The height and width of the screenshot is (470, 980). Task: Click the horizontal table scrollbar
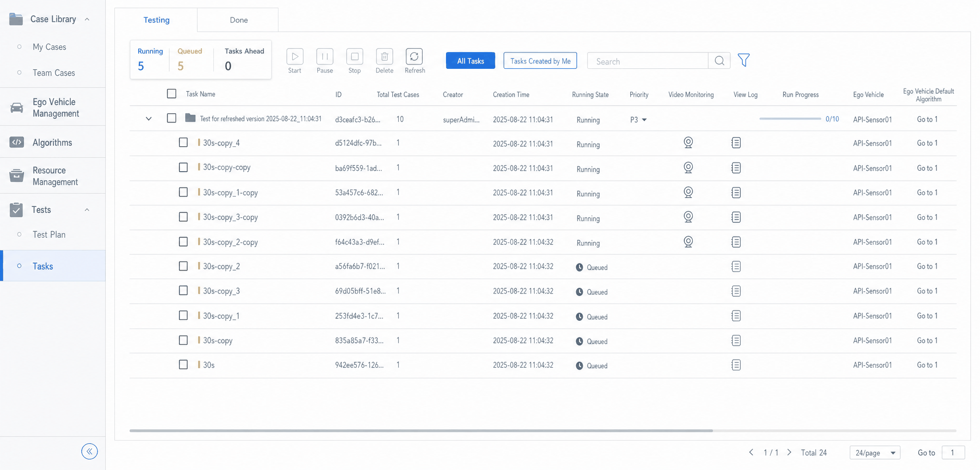point(421,431)
